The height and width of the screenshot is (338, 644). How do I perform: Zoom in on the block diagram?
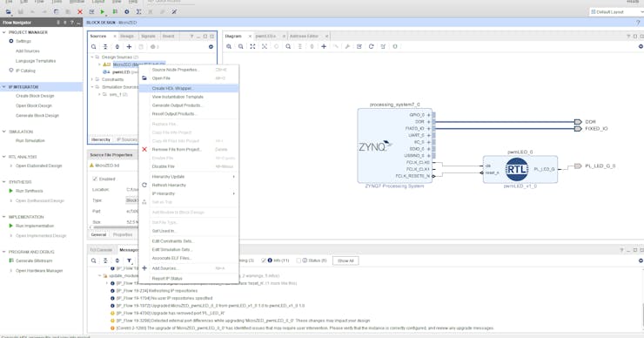[x=229, y=46]
